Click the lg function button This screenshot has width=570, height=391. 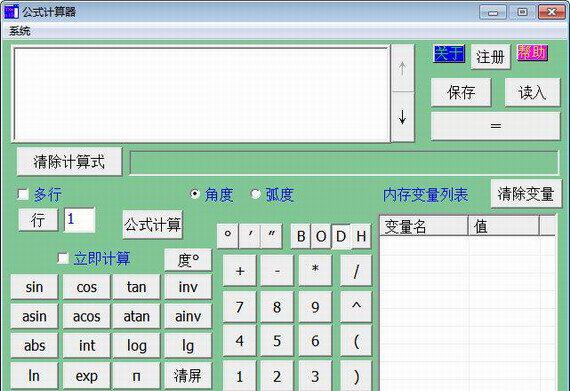[188, 345]
